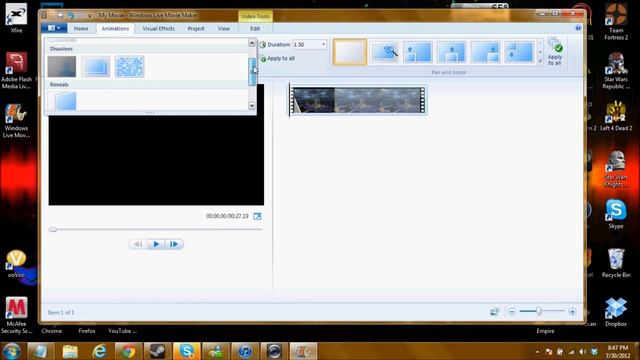Apply transition to all clips
The image size is (640, 360).
(x=278, y=58)
